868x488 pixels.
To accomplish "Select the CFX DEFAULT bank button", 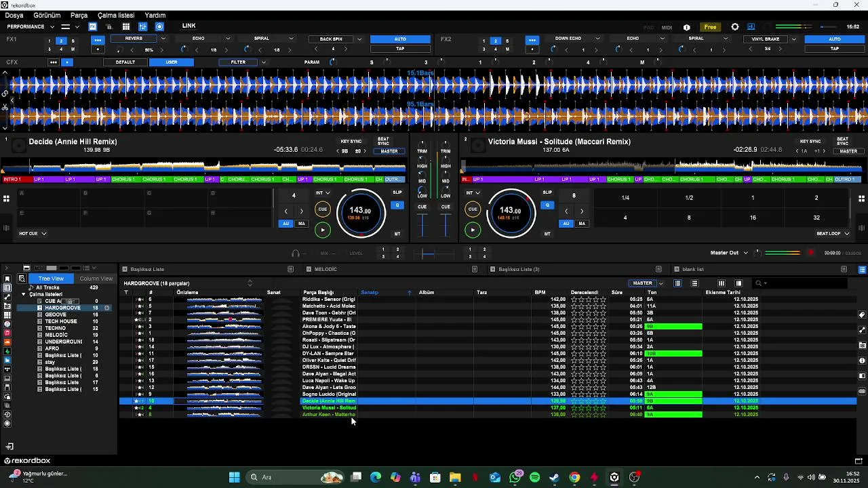I will coord(125,62).
